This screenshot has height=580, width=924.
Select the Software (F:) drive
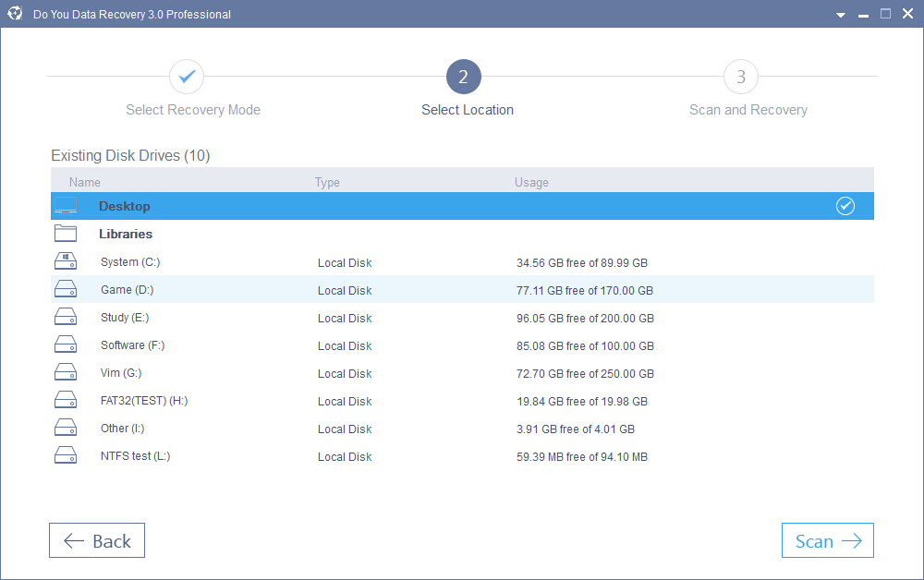pos(462,345)
